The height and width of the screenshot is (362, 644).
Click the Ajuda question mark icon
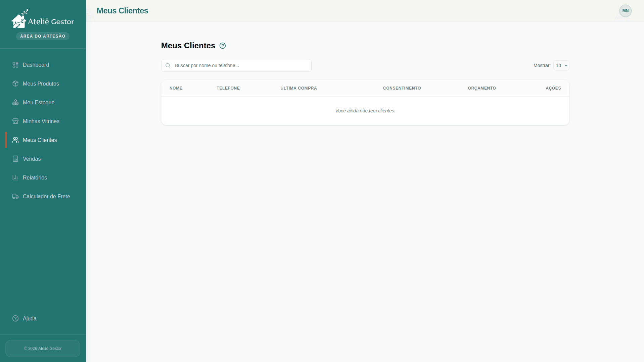[15, 318]
